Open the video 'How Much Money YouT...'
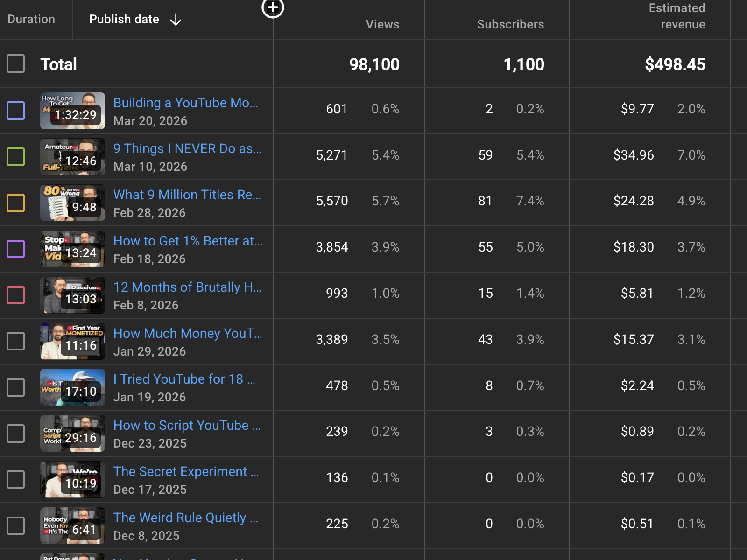 point(188,333)
